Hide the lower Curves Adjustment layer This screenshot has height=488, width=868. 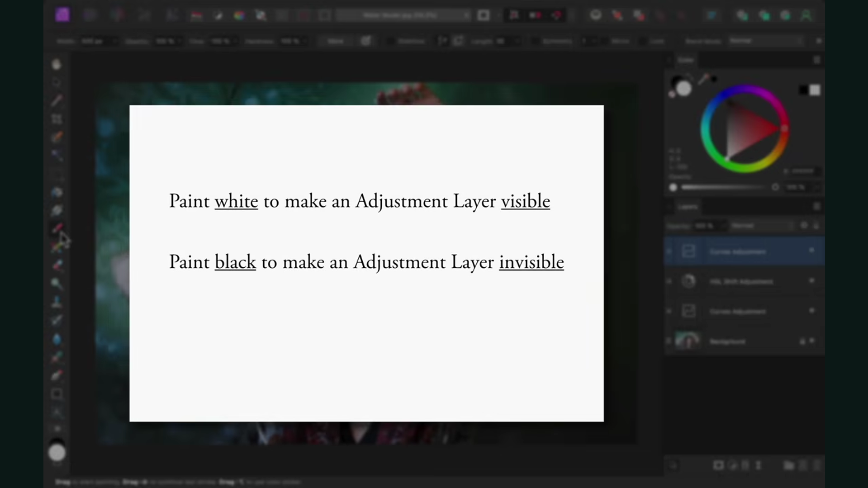811,311
